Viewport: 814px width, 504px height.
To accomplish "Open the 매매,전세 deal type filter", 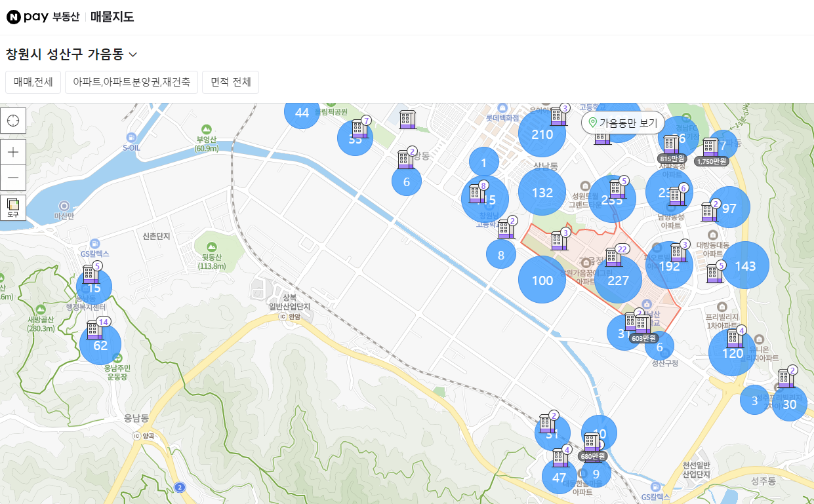I will [x=33, y=83].
